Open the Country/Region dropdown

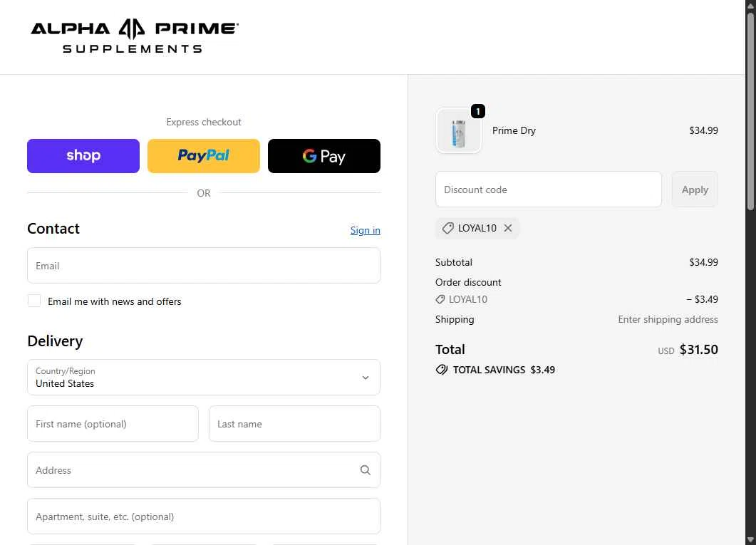pyautogui.click(x=204, y=378)
